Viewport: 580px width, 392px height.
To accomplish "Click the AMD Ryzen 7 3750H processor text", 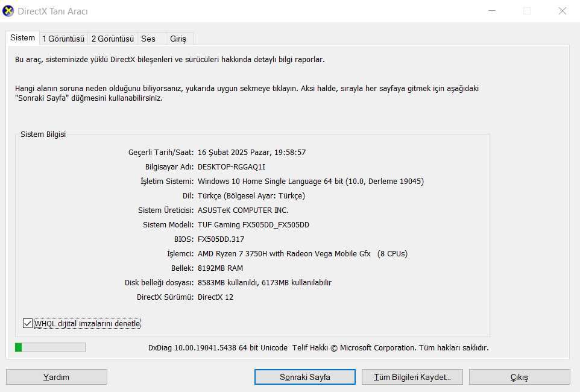I will point(303,253).
